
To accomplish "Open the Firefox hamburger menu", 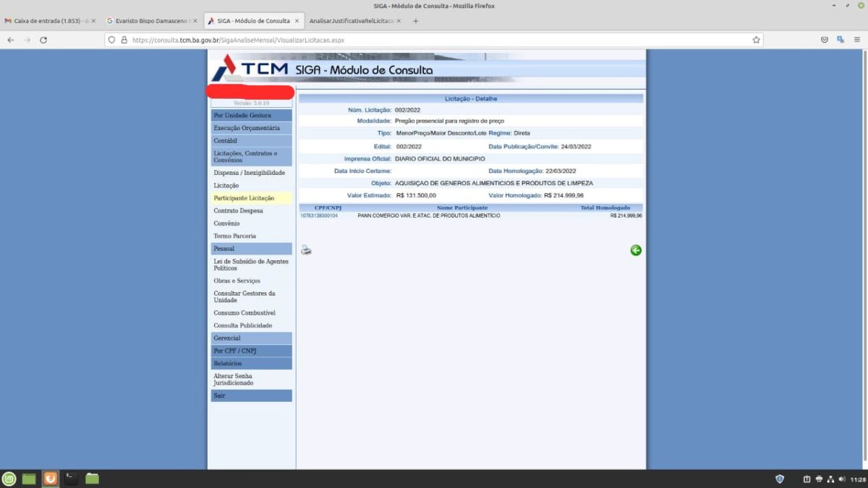I will click(857, 40).
